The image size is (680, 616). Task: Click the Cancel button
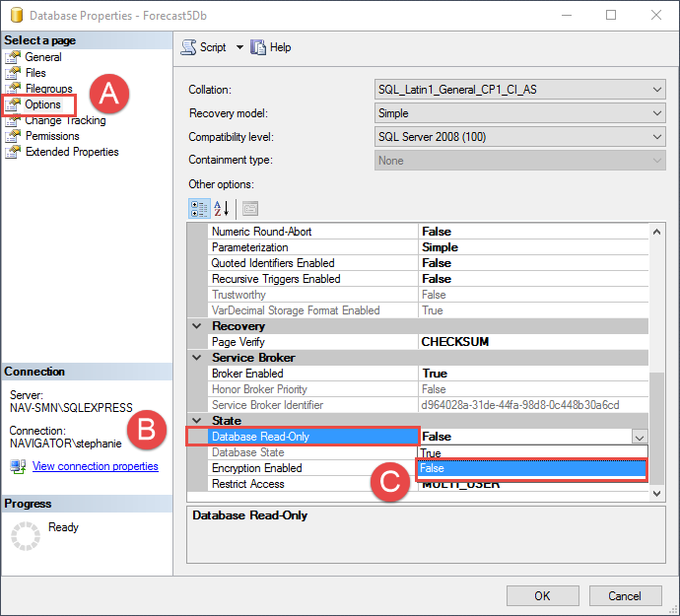[x=624, y=595]
